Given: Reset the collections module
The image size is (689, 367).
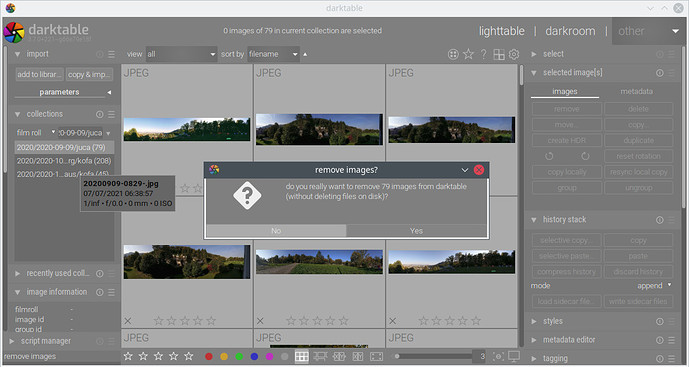Looking at the screenshot, I should (100, 114).
